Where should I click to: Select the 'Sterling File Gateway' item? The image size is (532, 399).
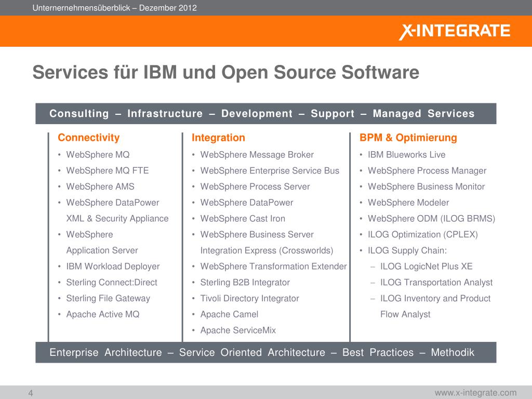point(108,298)
